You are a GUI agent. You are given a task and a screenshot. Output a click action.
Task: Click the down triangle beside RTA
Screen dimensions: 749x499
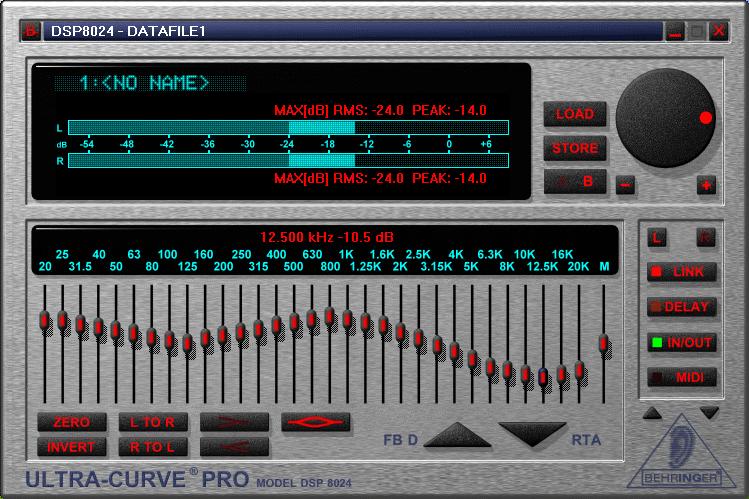[x=532, y=435]
